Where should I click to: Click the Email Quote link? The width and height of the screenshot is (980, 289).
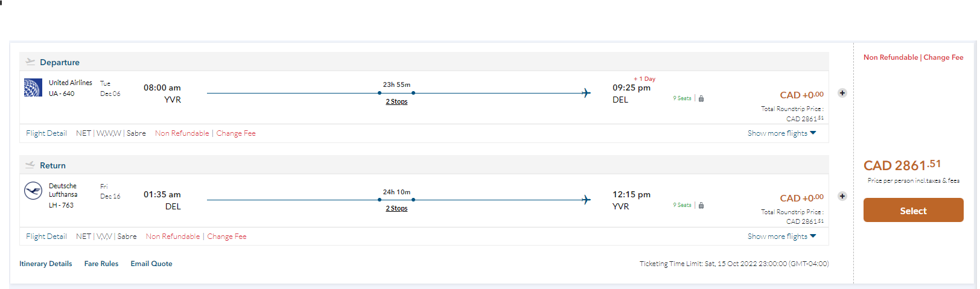[x=151, y=264]
